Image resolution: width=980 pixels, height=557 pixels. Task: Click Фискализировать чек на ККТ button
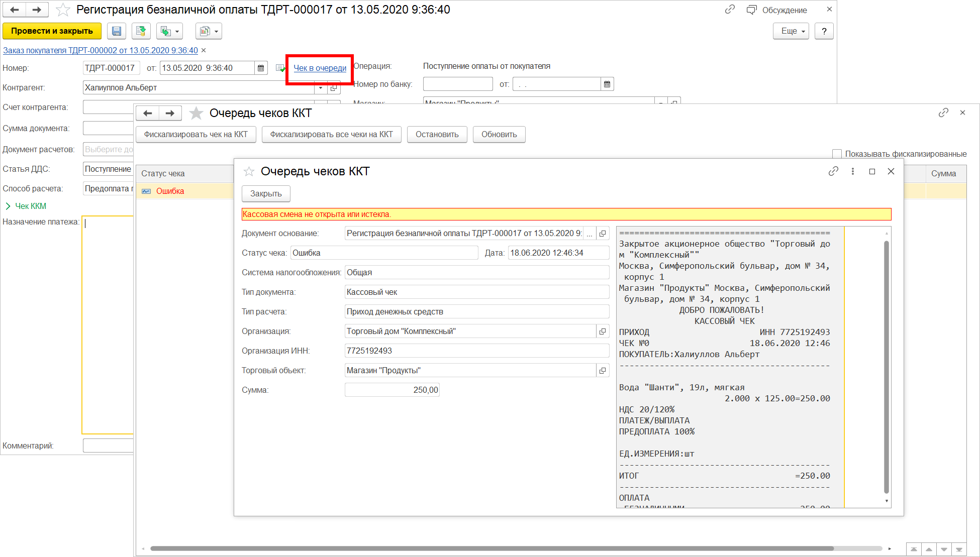click(195, 135)
